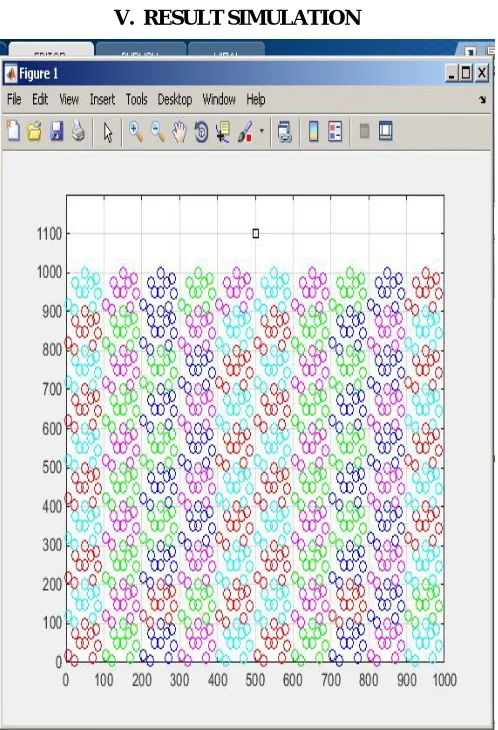Open the Edit menu
Viewport: 498px width, 730px height.
[40, 99]
